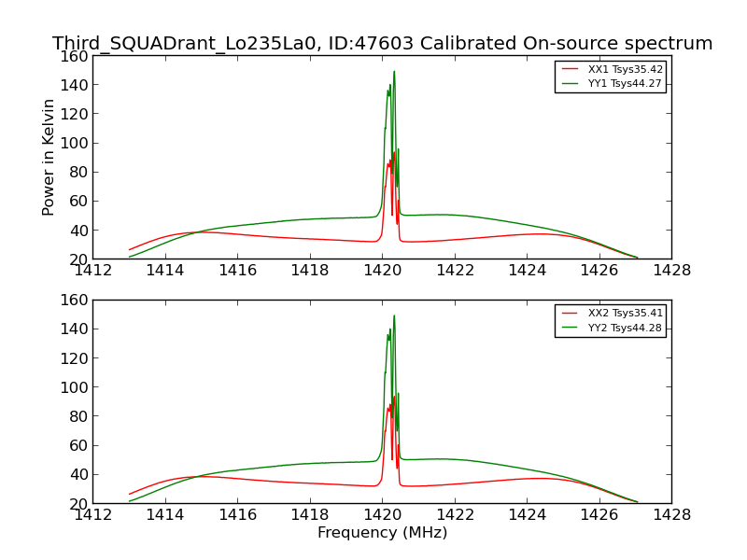Click the 1422 x-tick label of bottom plot
Image resolution: width=747 pixels, height=560 pixels.
point(455,515)
